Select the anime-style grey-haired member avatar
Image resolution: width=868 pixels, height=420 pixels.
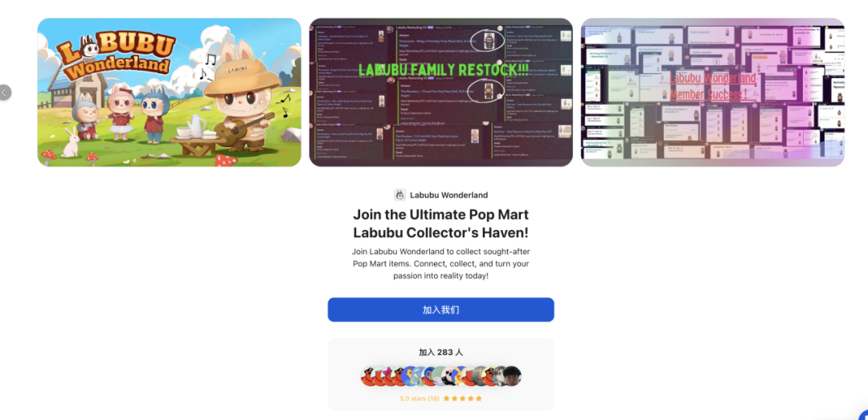[498, 377]
